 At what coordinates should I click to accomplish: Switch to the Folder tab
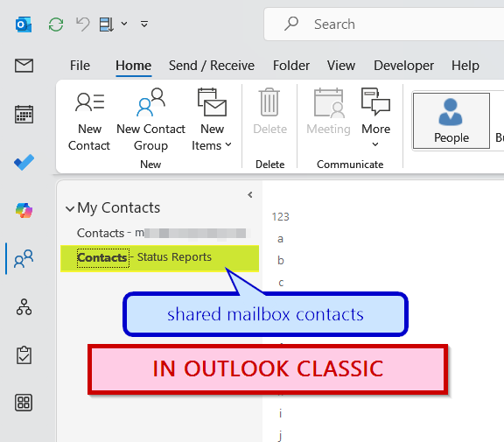click(291, 66)
